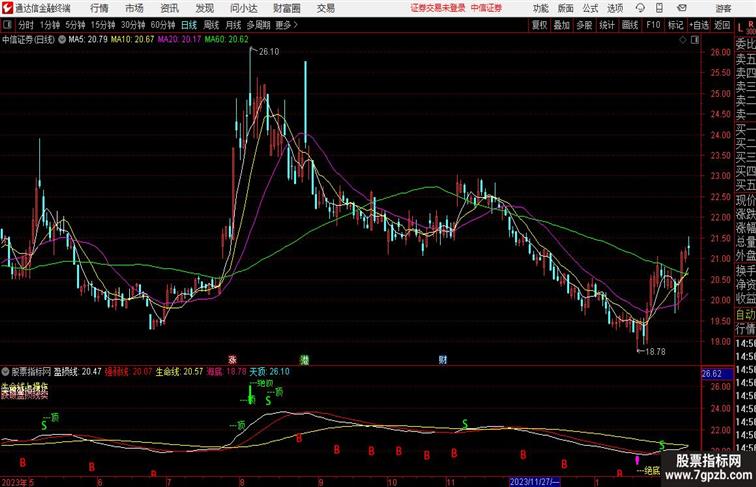Open the 行情 menu

[99, 8]
